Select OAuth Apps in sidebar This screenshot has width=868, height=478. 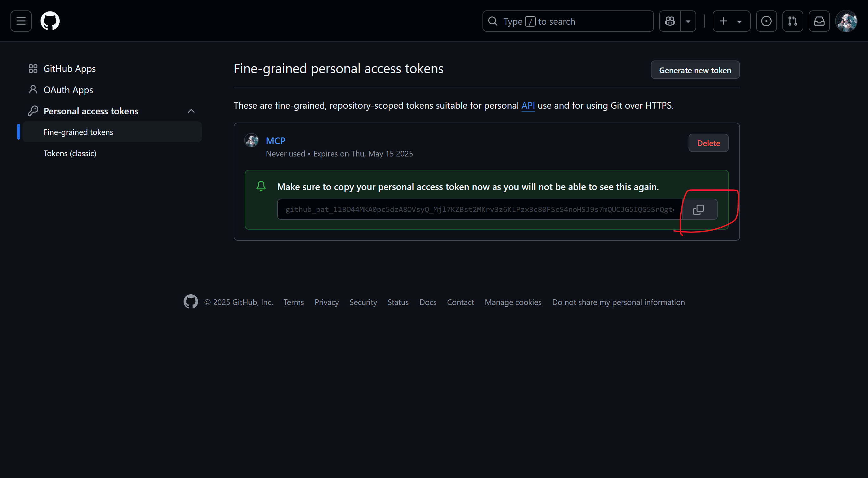coord(68,90)
